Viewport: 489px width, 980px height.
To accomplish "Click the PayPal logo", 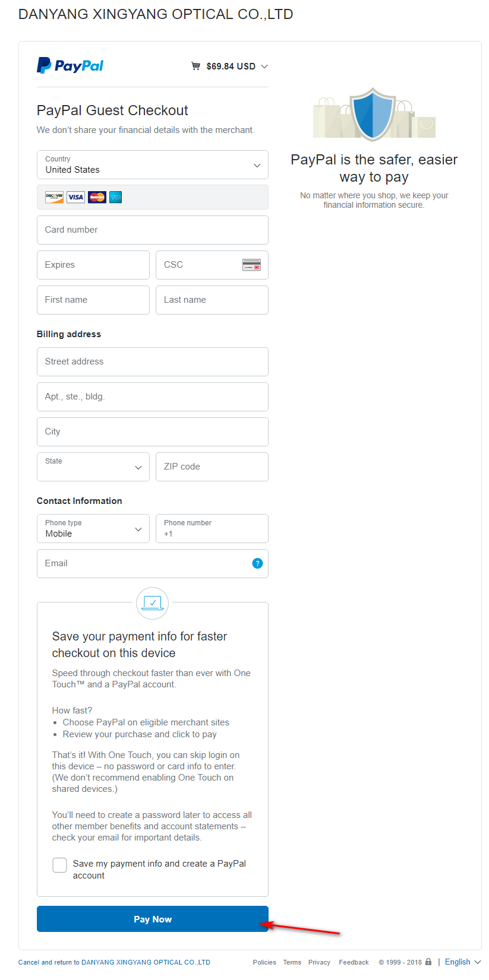I will pyautogui.click(x=70, y=65).
